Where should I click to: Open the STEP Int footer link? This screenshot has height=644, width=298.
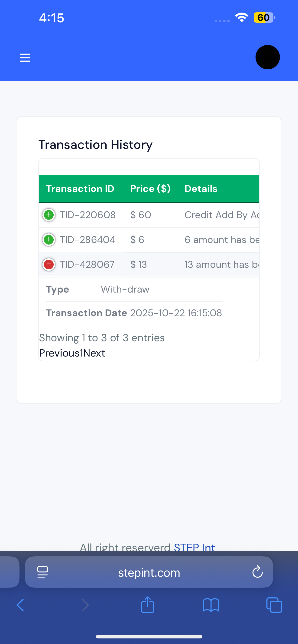pos(194,547)
